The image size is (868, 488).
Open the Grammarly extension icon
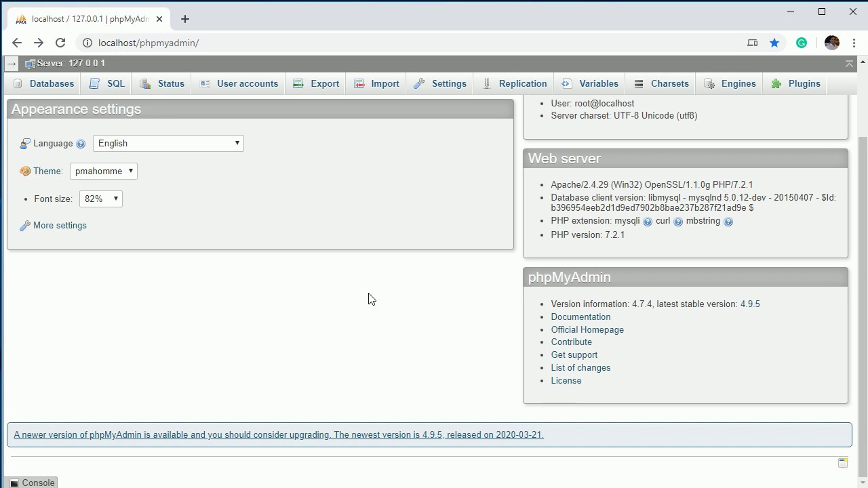pyautogui.click(x=802, y=43)
